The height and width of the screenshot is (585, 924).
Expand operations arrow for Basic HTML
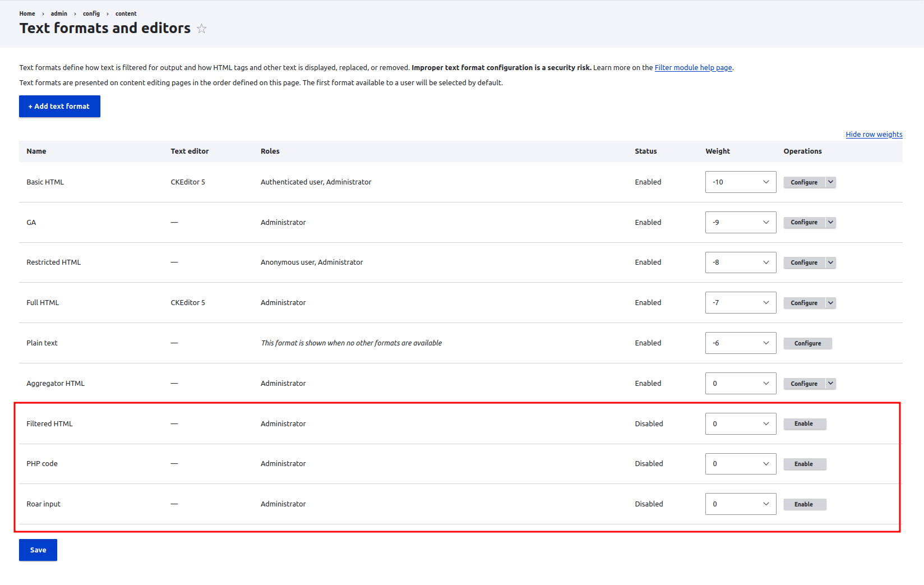click(831, 182)
